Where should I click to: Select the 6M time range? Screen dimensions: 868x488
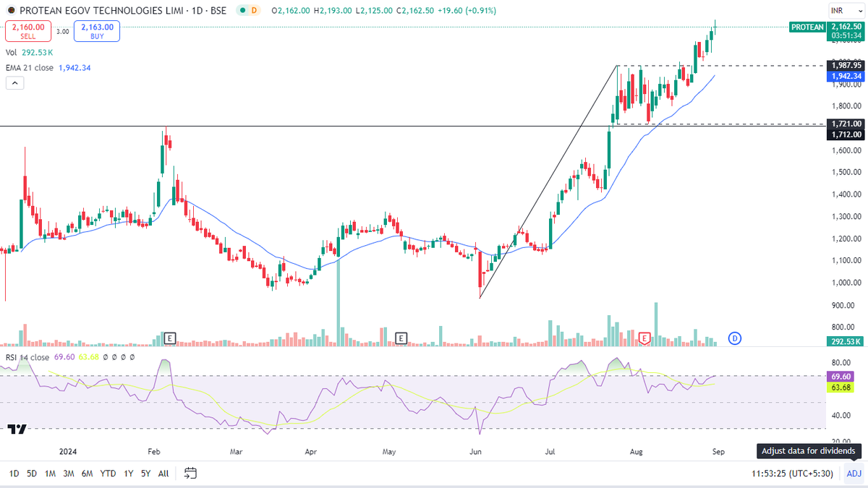point(87,474)
